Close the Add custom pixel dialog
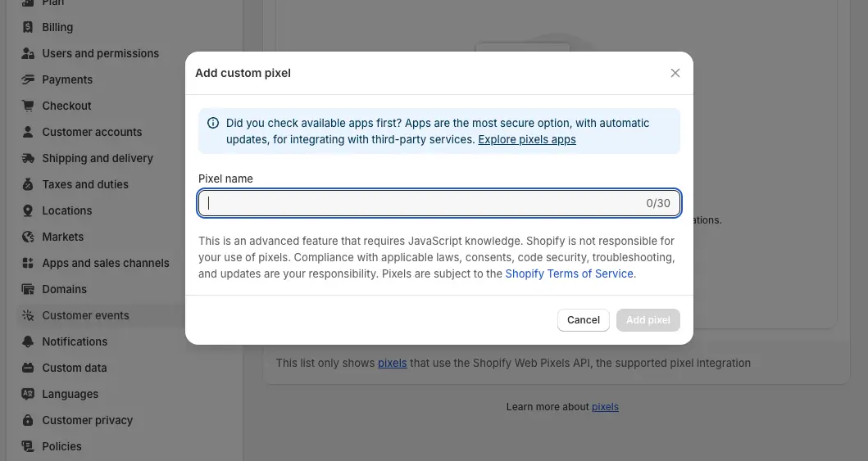This screenshot has width=868, height=461. [675, 73]
